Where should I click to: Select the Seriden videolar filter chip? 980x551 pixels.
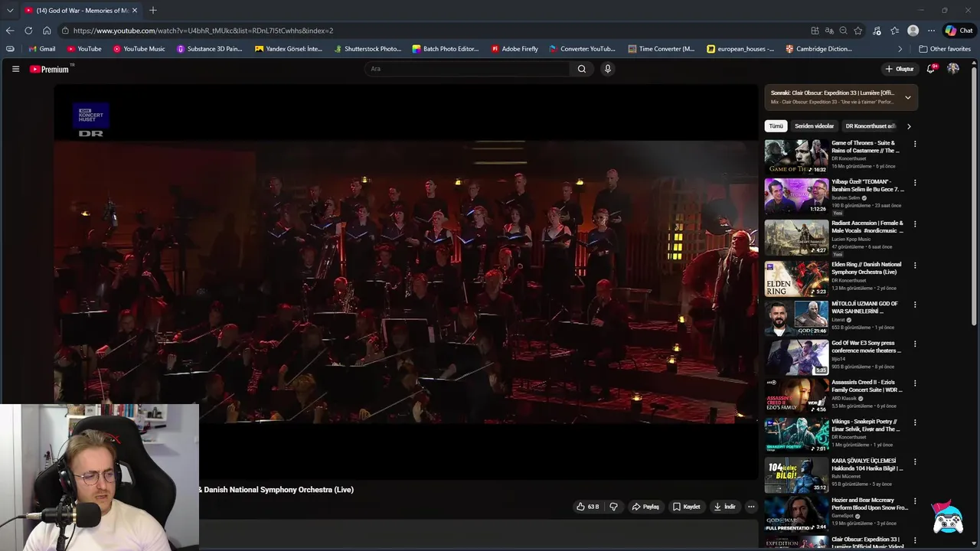pyautogui.click(x=814, y=126)
